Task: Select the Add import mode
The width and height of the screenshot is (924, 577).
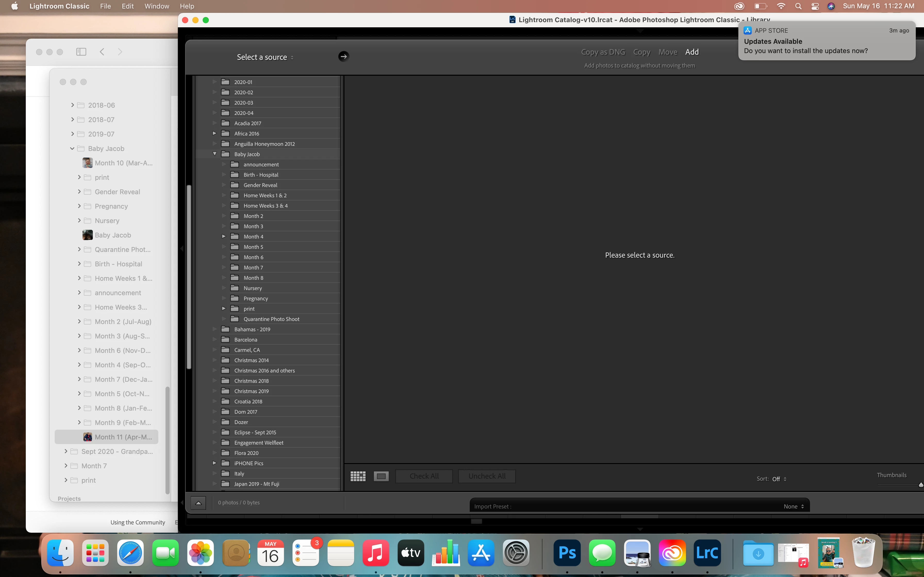Action: point(691,52)
